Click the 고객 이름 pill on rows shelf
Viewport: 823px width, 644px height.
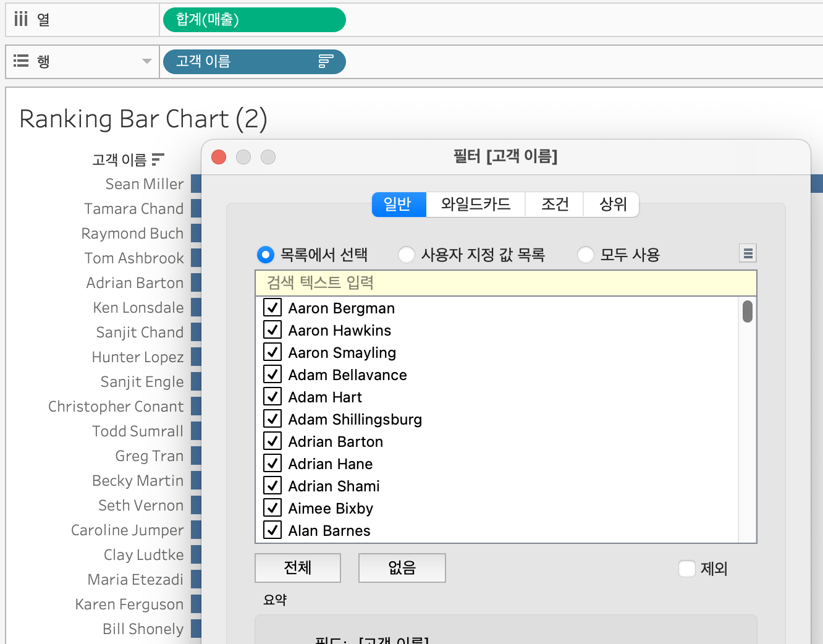tap(255, 61)
